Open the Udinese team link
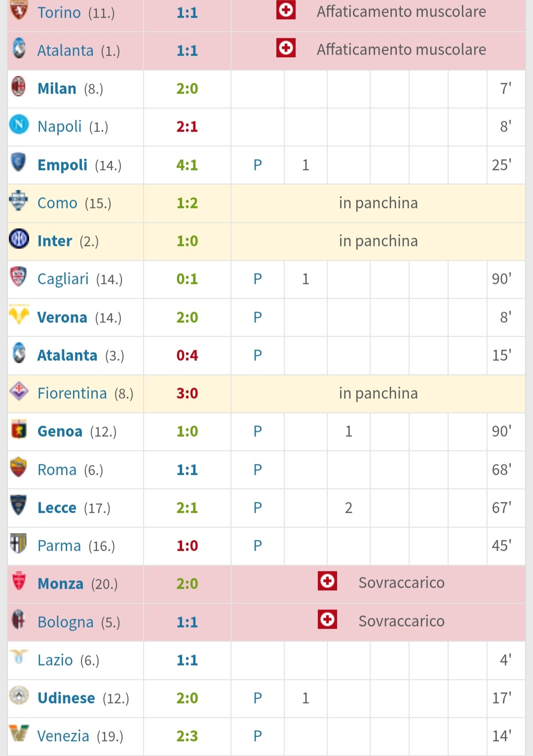533x756 pixels. [66, 698]
